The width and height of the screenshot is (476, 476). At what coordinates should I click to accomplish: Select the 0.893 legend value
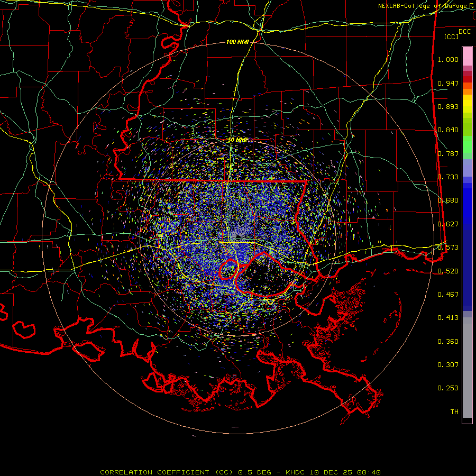pyautogui.click(x=448, y=106)
